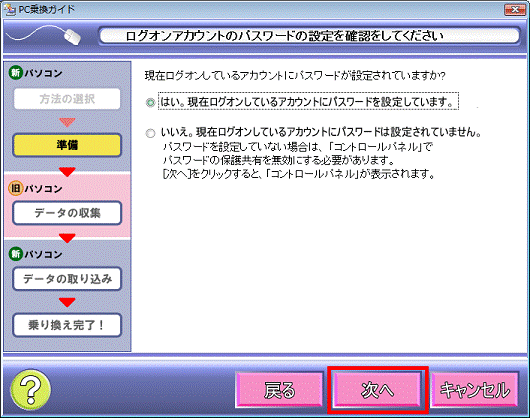Click the PC乗換ガイド title bar app icon
Image resolution: width=530 pixels, height=418 pixels.
coord(9,9)
